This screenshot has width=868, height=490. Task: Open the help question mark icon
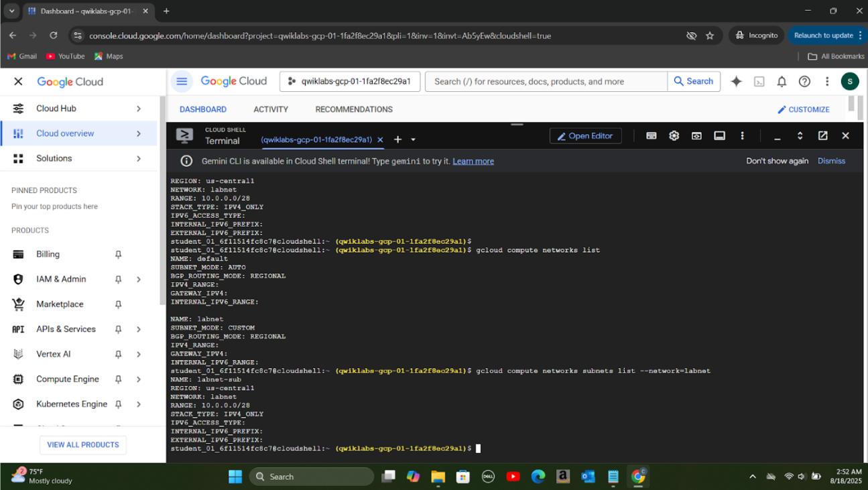point(804,82)
